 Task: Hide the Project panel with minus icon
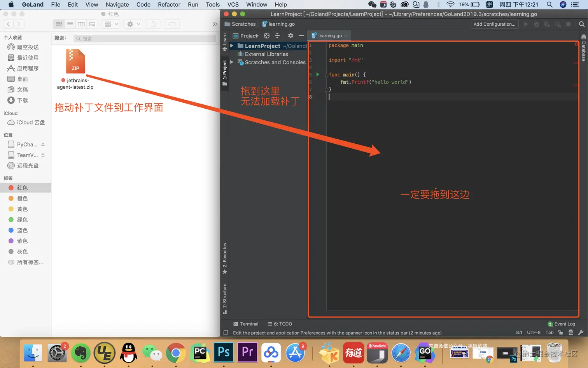[301, 35]
